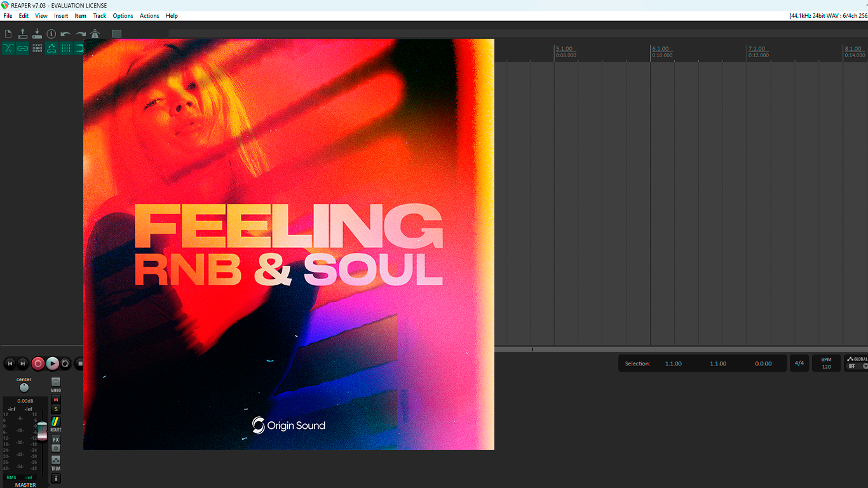Create a new project with the toolbar icon
The width and height of the screenshot is (868, 488).
point(8,34)
